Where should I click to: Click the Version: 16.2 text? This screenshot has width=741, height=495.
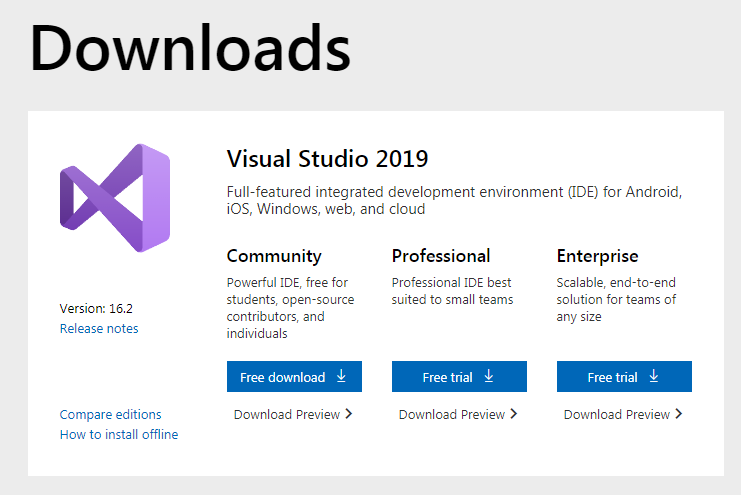pyautogui.click(x=96, y=309)
